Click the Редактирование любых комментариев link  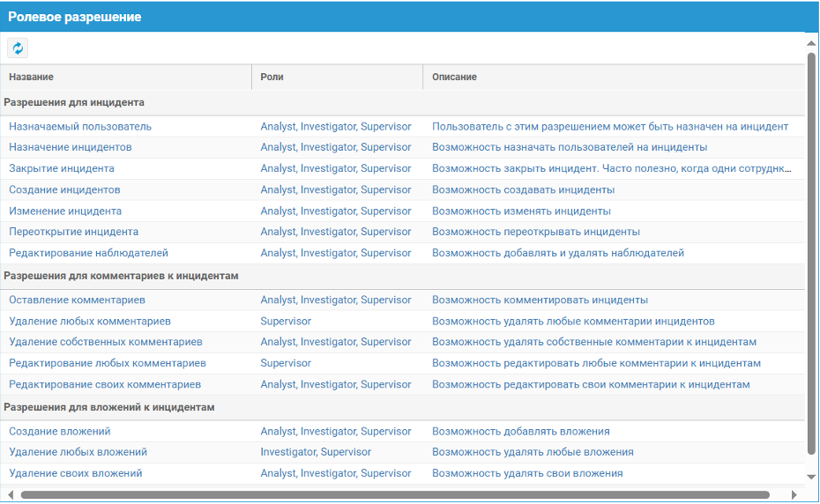[x=108, y=364]
